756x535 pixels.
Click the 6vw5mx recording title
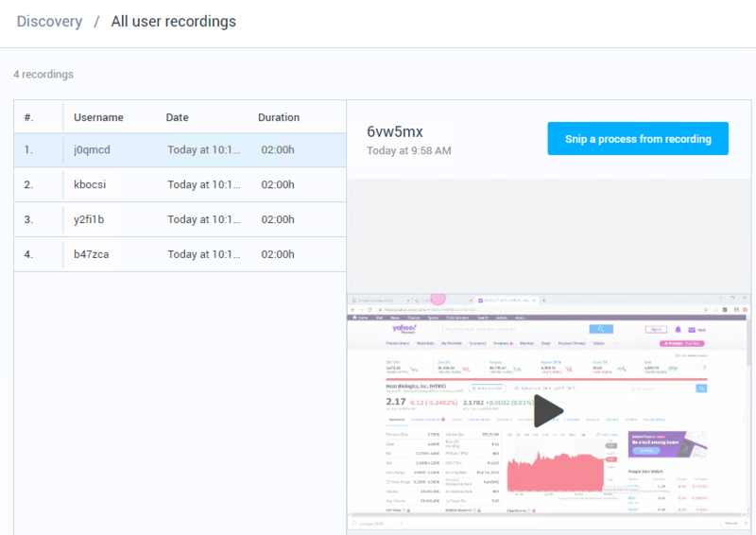(395, 131)
